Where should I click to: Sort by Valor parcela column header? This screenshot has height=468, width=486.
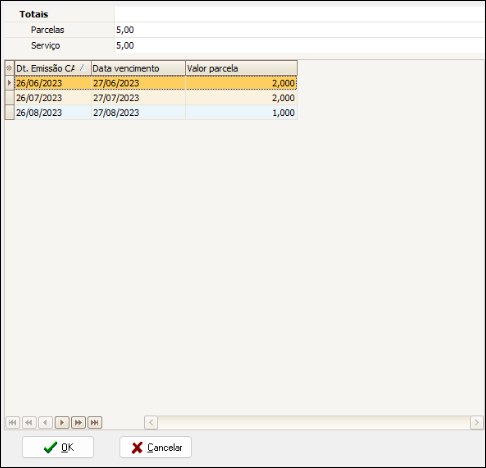click(241, 68)
